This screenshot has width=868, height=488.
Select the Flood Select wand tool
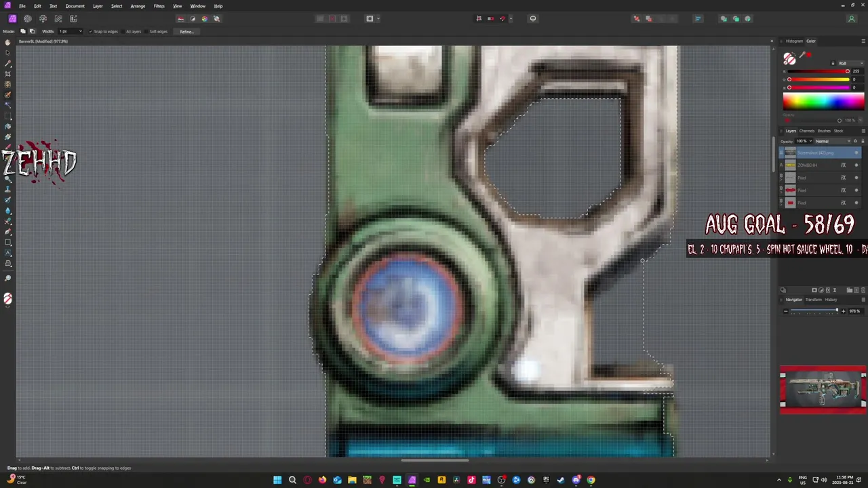[8, 105]
